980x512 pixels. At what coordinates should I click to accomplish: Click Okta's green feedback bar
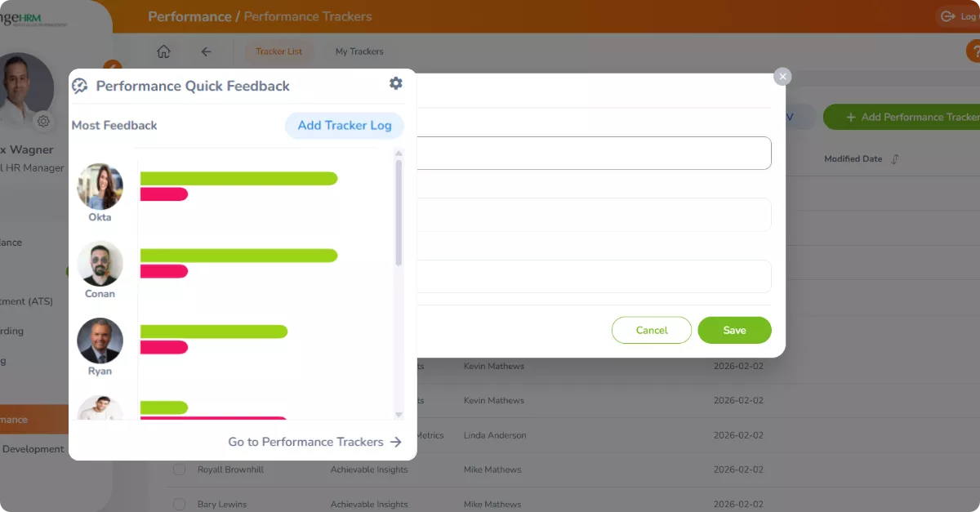tap(238, 179)
